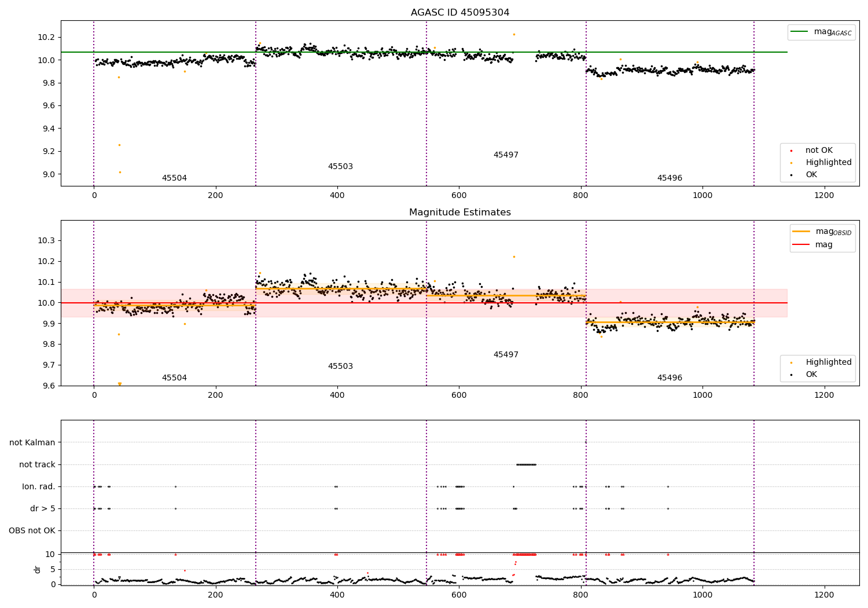Click x-axis tick 400 under the bottom plot
This screenshot has width=868, height=608.
point(337,594)
